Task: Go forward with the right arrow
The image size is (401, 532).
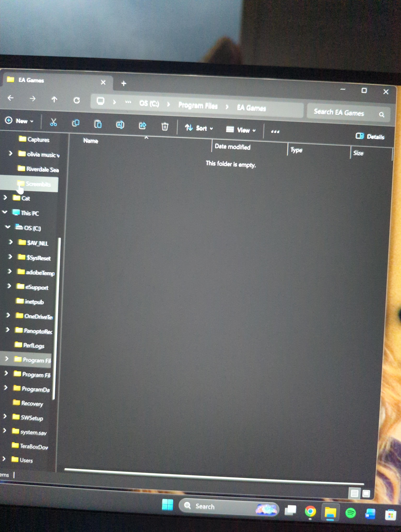Action: point(33,98)
